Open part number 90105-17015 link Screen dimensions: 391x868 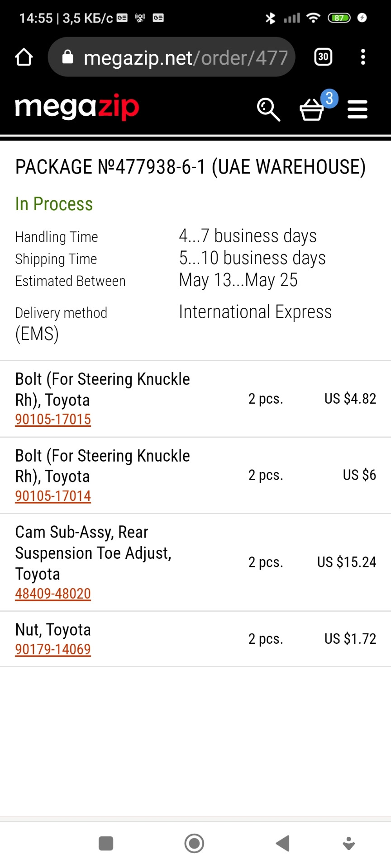(53, 420)
